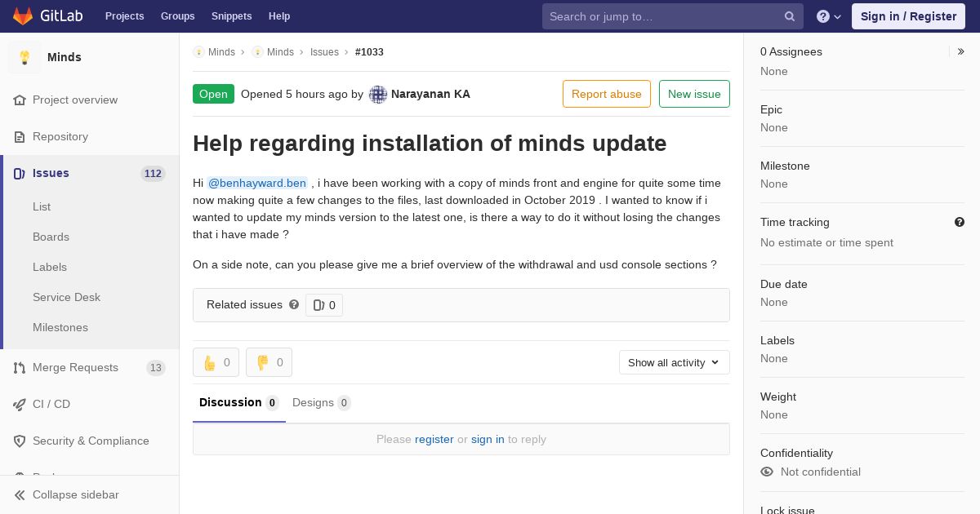The height and width of the screenshot is (514, 980).
Task: Open Labels submenu item in sidebar
Action: click(50, 267)
